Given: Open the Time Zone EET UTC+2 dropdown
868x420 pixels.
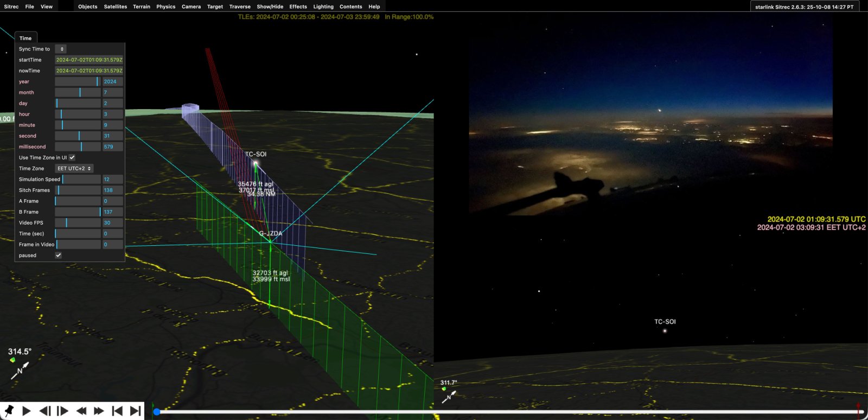Looking at the screenshot, I should 74,168.
